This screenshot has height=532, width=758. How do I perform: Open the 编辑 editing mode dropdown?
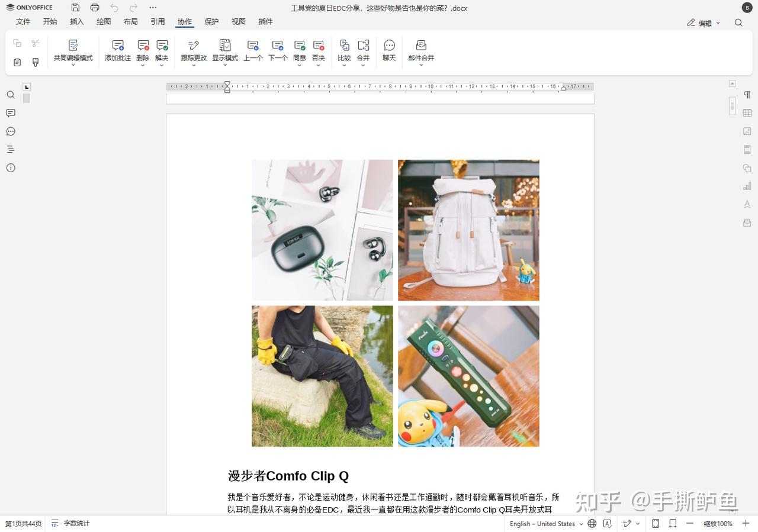(x=704, y=23)
